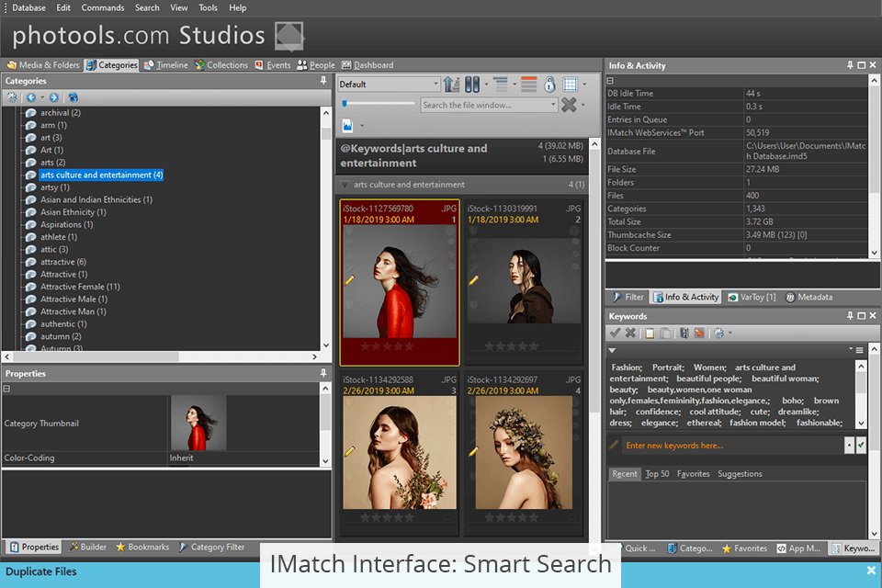
Task: Show Top 50 keywords tab
Action: pos(657,474)
